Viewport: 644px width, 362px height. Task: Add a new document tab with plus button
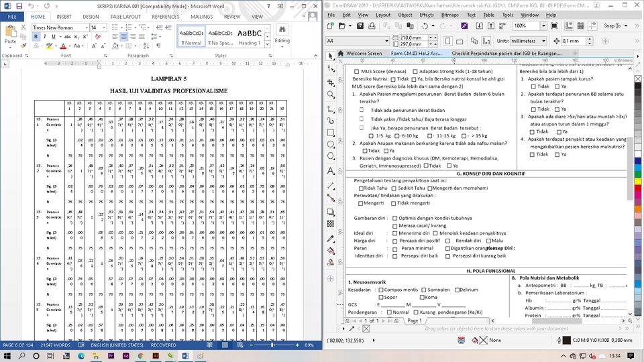575,53
